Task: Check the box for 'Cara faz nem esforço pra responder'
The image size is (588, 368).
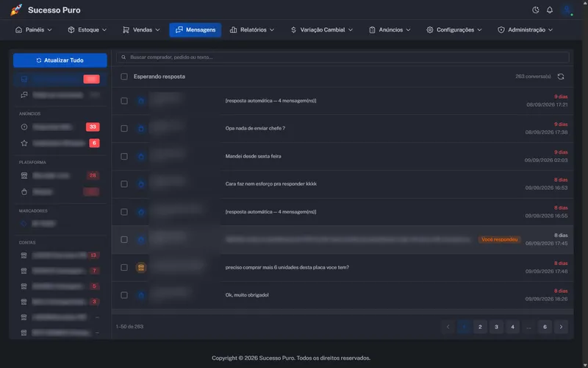Action: tap(124, 184)
